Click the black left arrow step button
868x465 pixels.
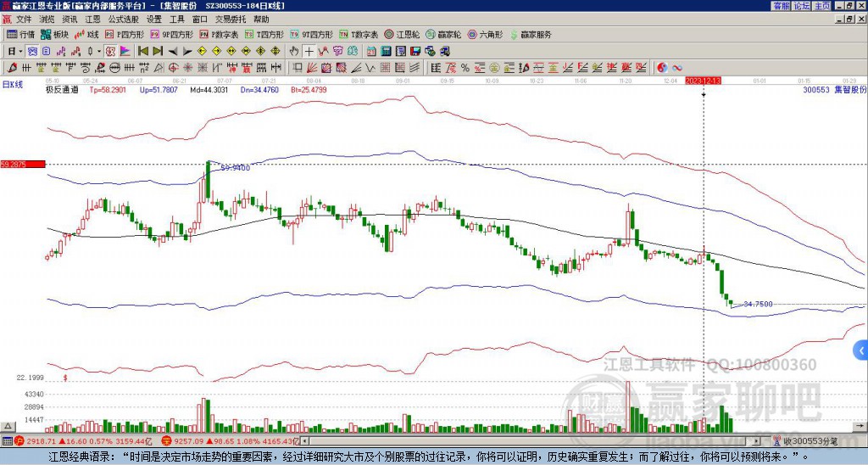click(x=173, y=52)
